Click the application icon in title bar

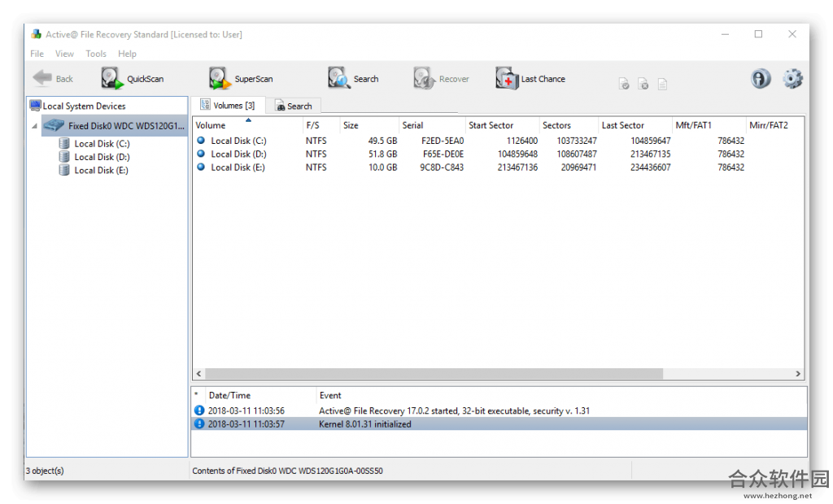coord(36,34)
